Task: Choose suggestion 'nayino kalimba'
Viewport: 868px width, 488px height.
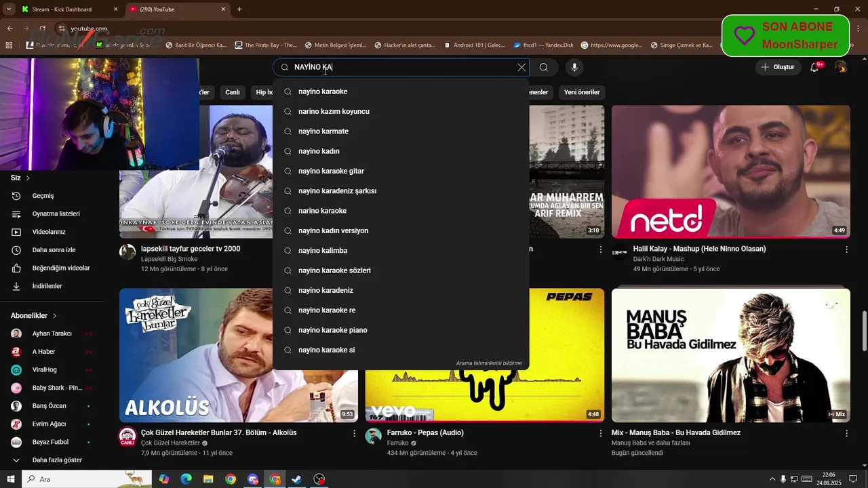Action: (401, 251)
